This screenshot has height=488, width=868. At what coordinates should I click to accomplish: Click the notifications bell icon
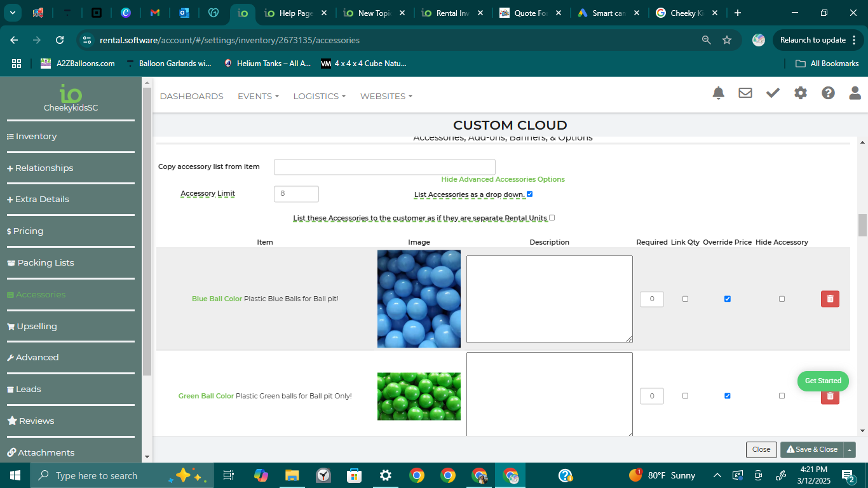point(718,93)
